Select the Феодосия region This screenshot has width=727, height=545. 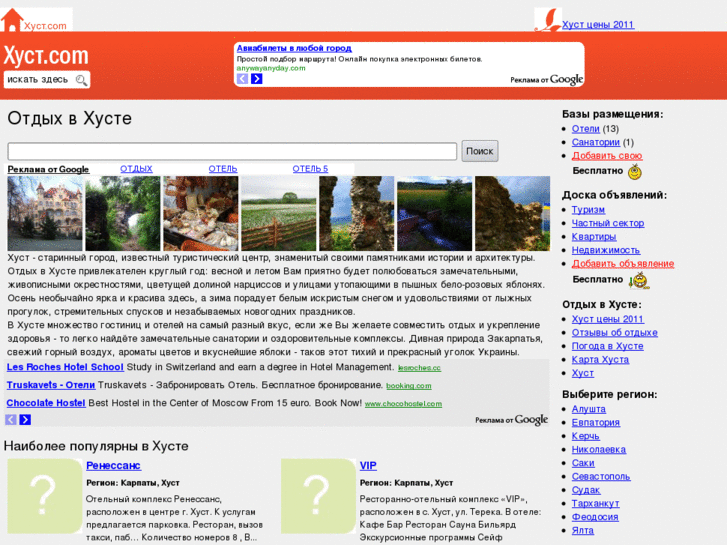pyautogui.click(x=595, y=517)
